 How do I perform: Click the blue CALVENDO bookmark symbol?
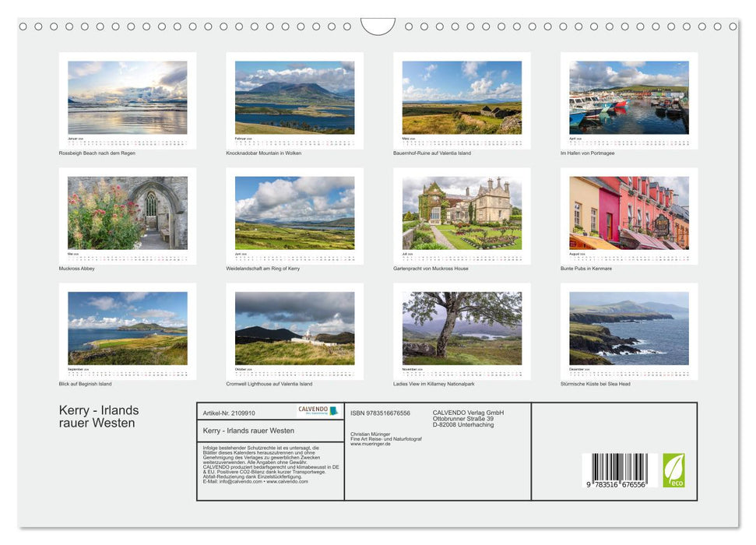click(333, 410)
